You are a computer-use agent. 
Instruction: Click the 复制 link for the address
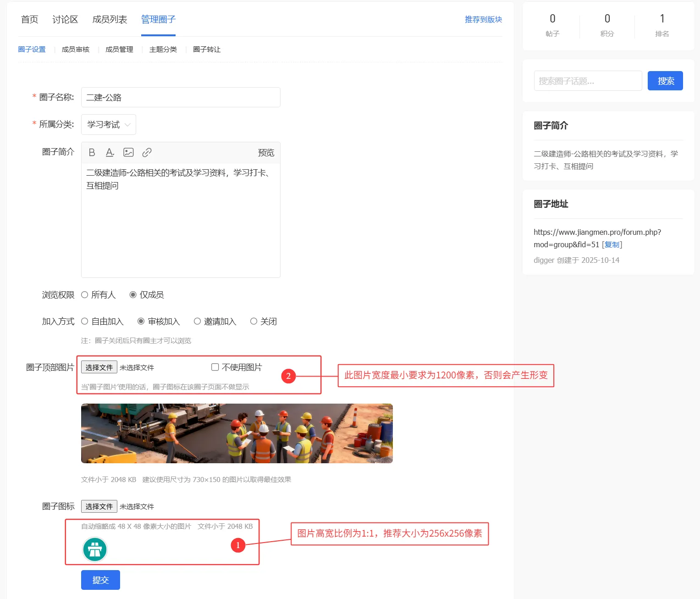coord(612,244)
